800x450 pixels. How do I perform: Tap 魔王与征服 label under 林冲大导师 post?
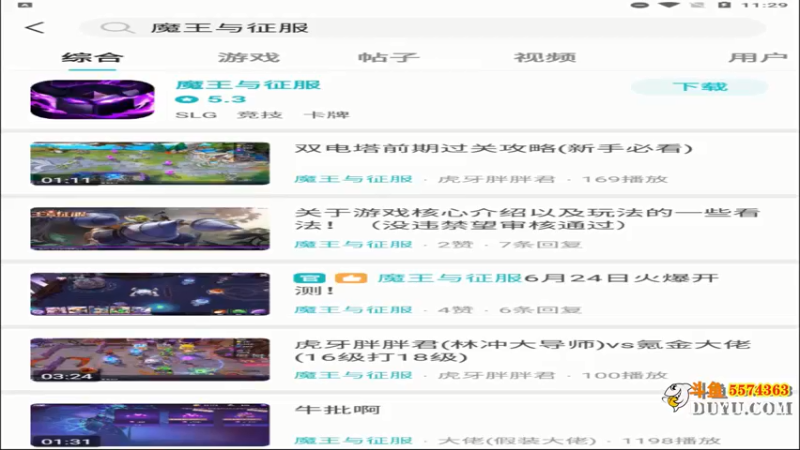[x=353, y=375]
